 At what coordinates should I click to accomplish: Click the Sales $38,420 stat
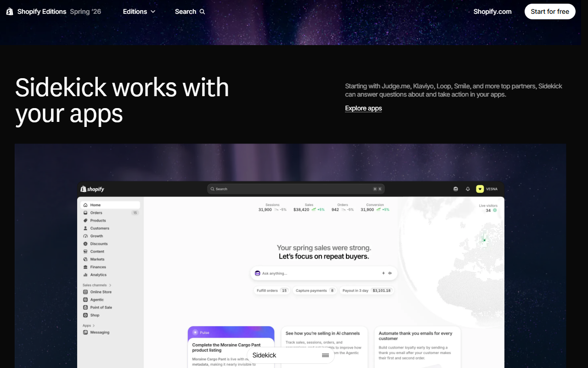(309, 207)
